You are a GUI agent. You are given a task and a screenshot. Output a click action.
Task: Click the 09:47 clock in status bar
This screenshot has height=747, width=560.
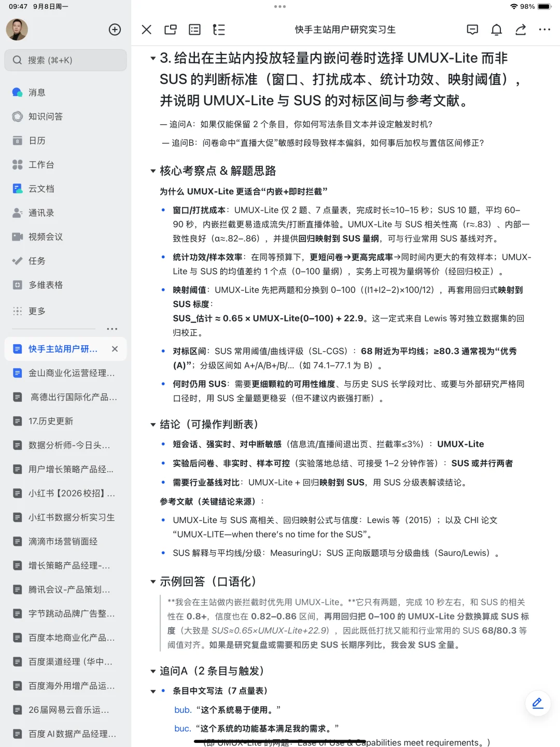tap(18, 7)
